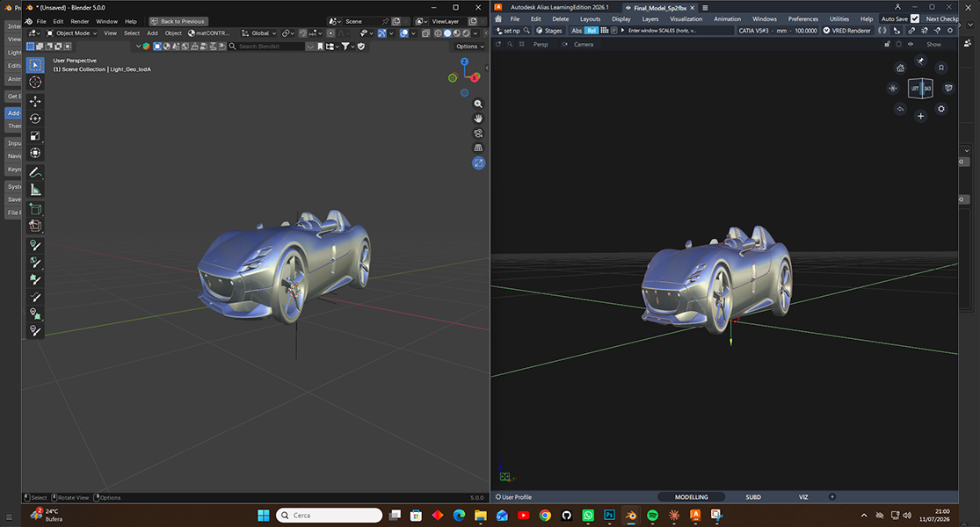Toggle Rel coordinate mode in Alias
The image size is (980, 527).
coord(592,31)
